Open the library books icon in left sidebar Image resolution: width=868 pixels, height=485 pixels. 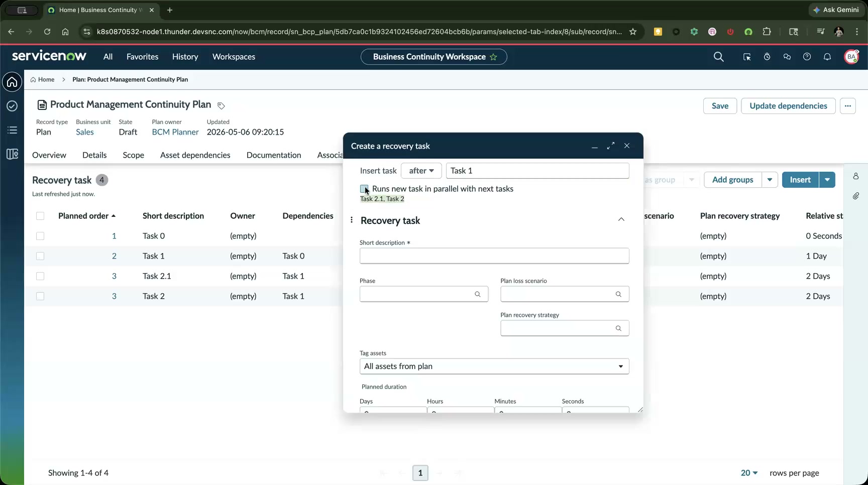12,154
